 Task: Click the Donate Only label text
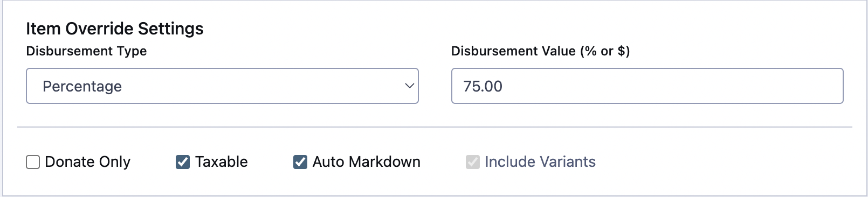point(87,162)
